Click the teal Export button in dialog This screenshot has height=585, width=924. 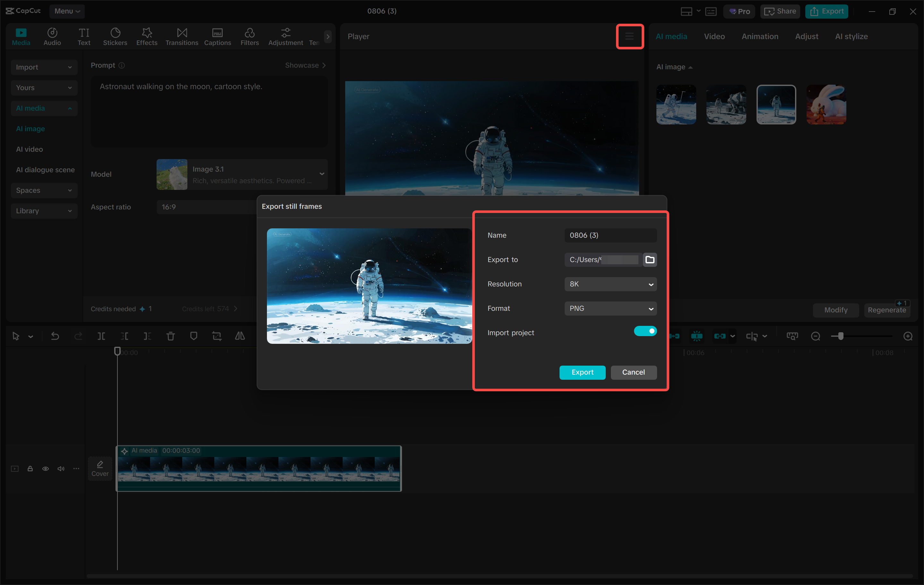[x=582, y=372]
